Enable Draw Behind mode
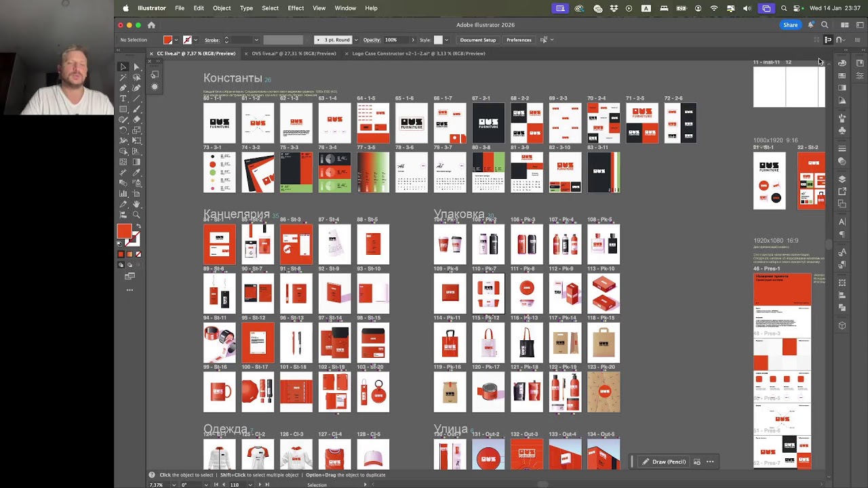Screen dimensions: 868x488 (x=130, y=264)
